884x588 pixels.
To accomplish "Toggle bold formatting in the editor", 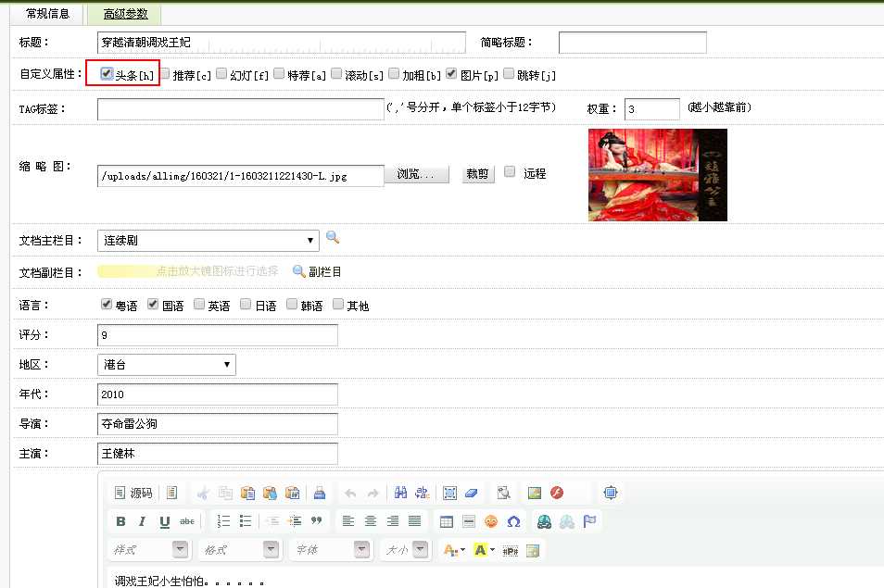I will [120, 521].
